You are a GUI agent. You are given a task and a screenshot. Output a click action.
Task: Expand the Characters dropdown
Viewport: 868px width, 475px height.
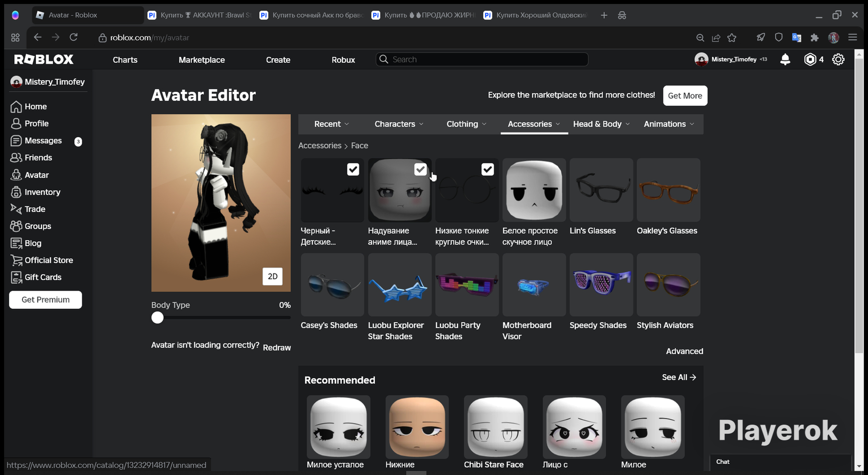point(399,124)
